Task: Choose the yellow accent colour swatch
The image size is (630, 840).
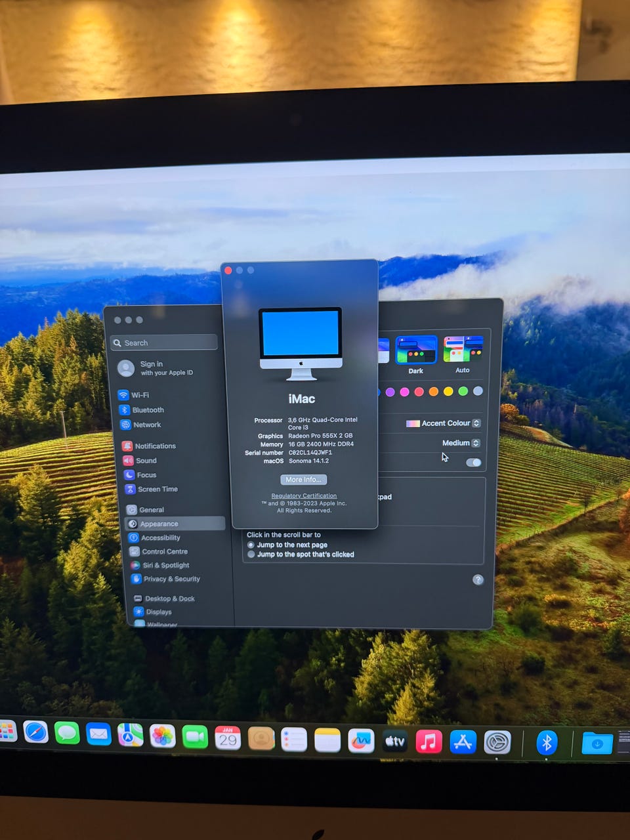Action: (x=448, y=392)
